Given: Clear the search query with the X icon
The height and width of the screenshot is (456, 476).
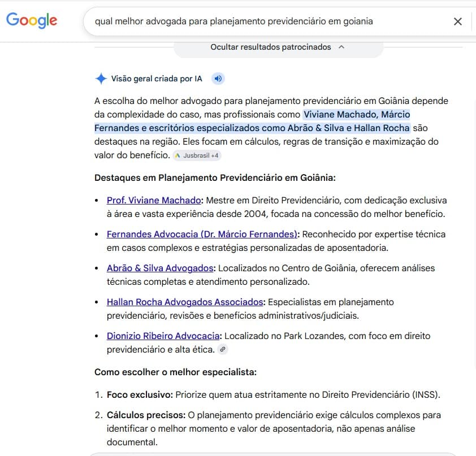Looking at the screenshot, I should [x=457, y=21].
